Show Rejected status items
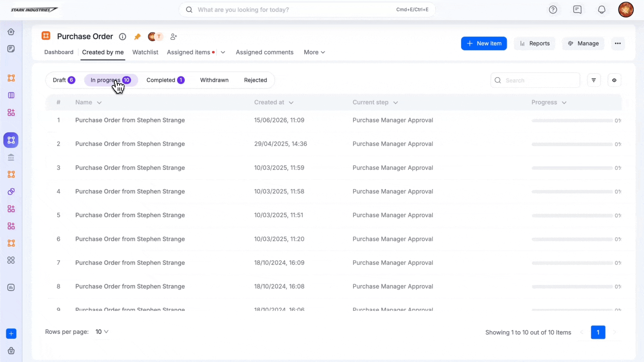The height and width of the screenshot is (362, 644). (x=256, y=80)
